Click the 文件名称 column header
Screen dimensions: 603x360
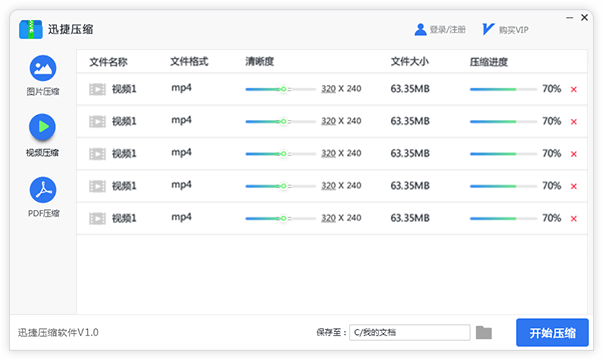click(x=108, y=62)
